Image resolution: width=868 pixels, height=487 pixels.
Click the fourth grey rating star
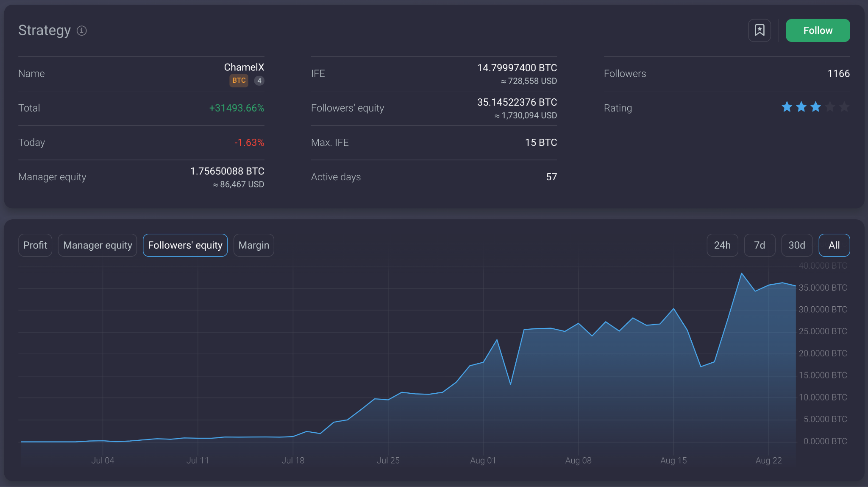pos(830,107)
